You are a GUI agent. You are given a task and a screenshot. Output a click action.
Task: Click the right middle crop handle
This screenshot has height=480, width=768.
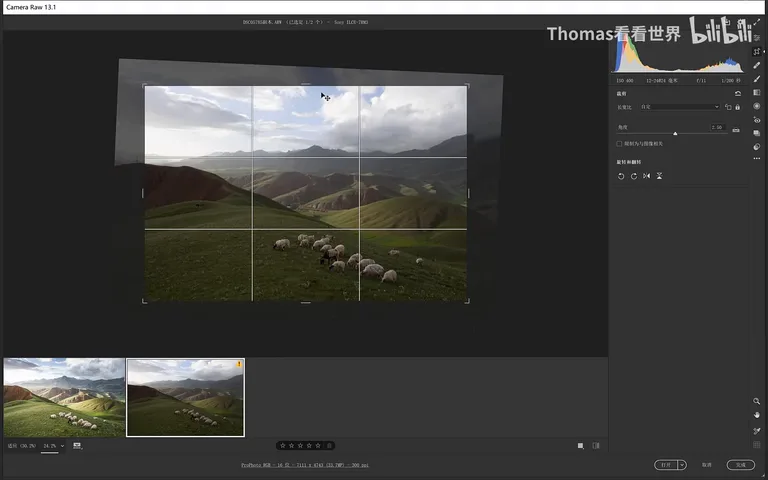[x=468, y=193]
